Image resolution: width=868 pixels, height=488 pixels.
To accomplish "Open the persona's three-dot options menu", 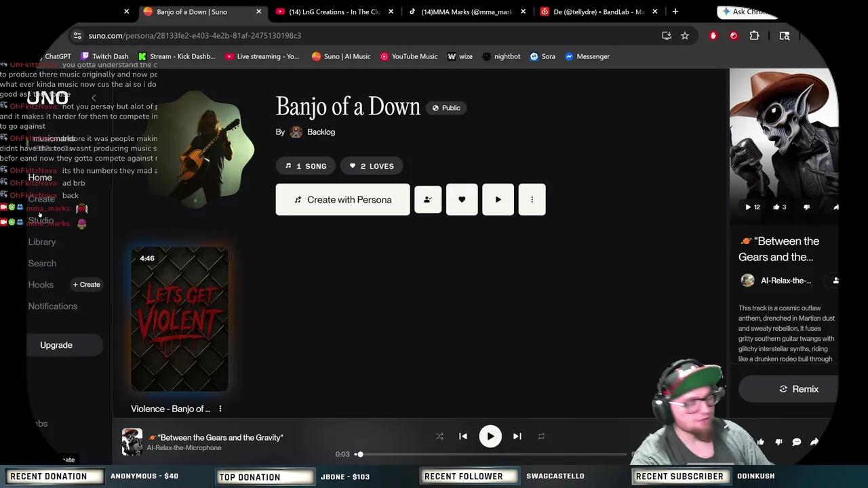I will 532,200.
